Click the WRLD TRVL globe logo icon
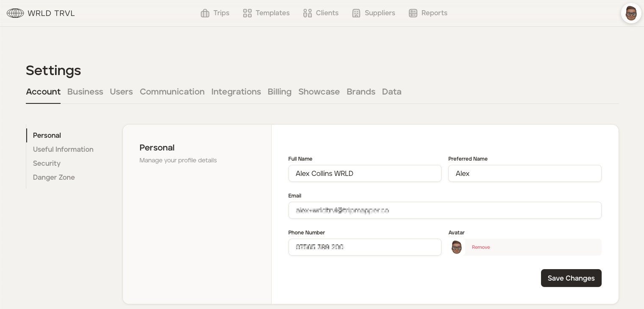The image size is (644, 309). click(15, 13)
